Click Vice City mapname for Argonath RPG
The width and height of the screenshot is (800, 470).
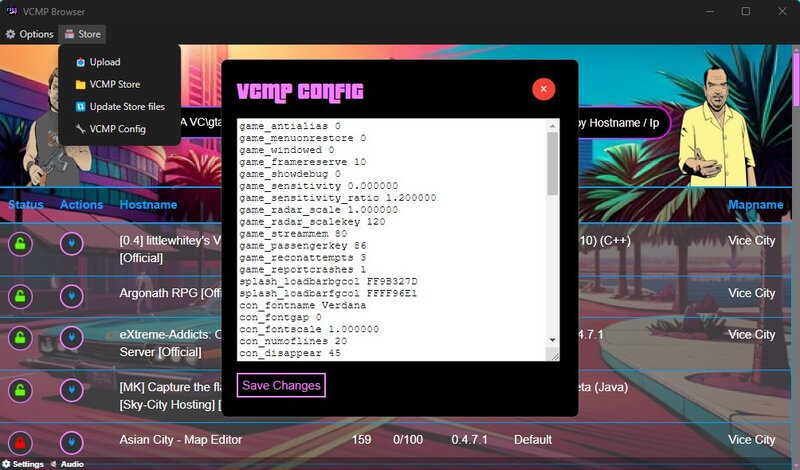pos(751,293)
